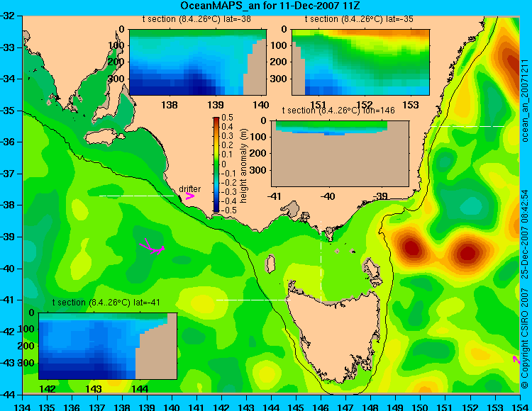The image size is (532, 411).
Task: Click the magenta drifter track near 139E 39S
Action: (x=152, y=247)
